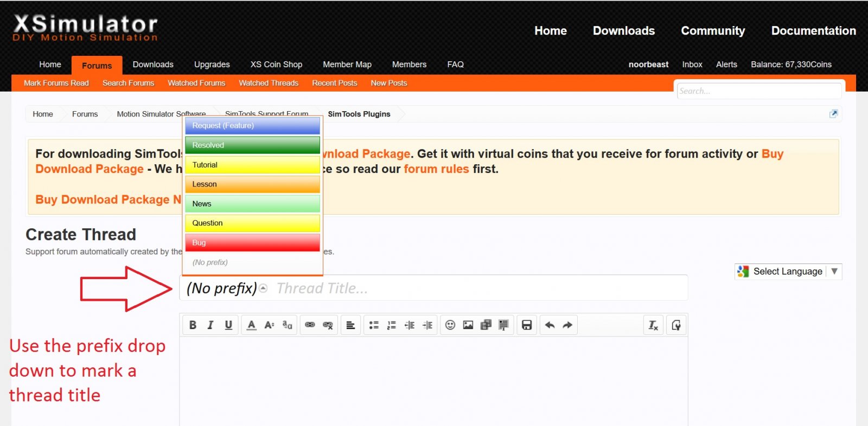Choose the Question prefix
Viewport: 868px width, 426px height.
click(252, 223)
